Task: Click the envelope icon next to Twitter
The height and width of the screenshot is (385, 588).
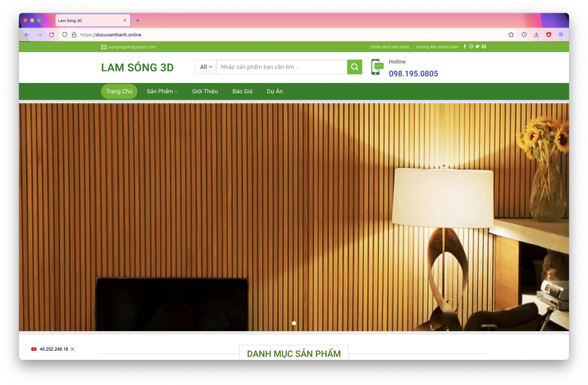Action: [x=484, y=46]
